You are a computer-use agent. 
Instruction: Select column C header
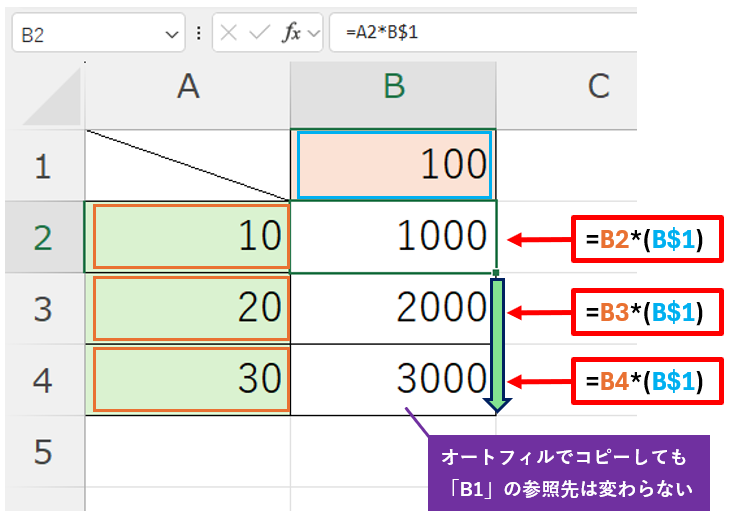(x=598, y=87)
